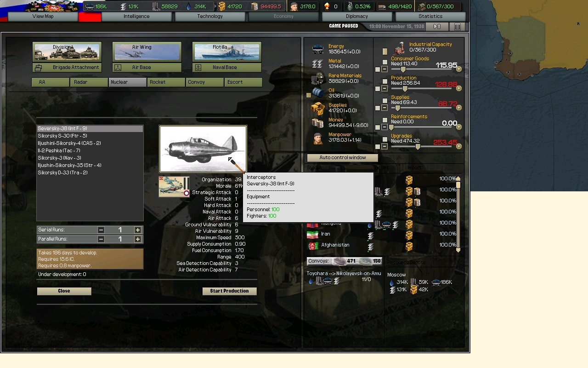Switch to the Technology tab
Viewport: 588px width, 368px height.
click(210, 17)
